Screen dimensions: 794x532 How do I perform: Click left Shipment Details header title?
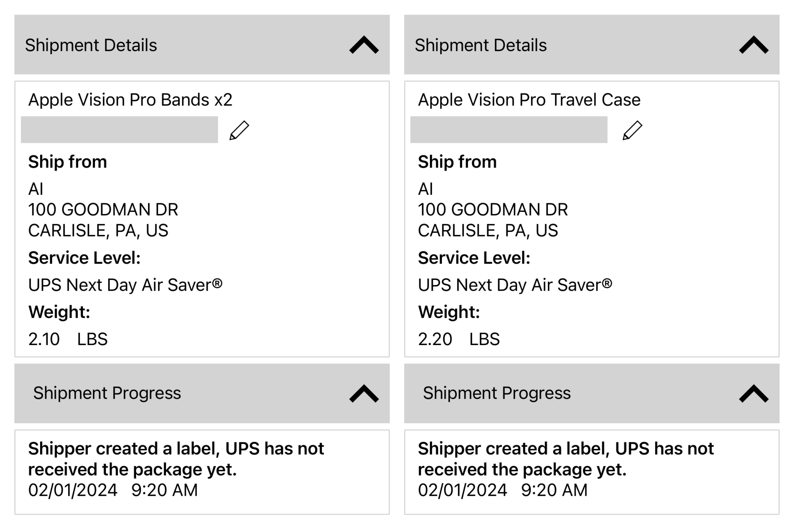coord(91,45)
